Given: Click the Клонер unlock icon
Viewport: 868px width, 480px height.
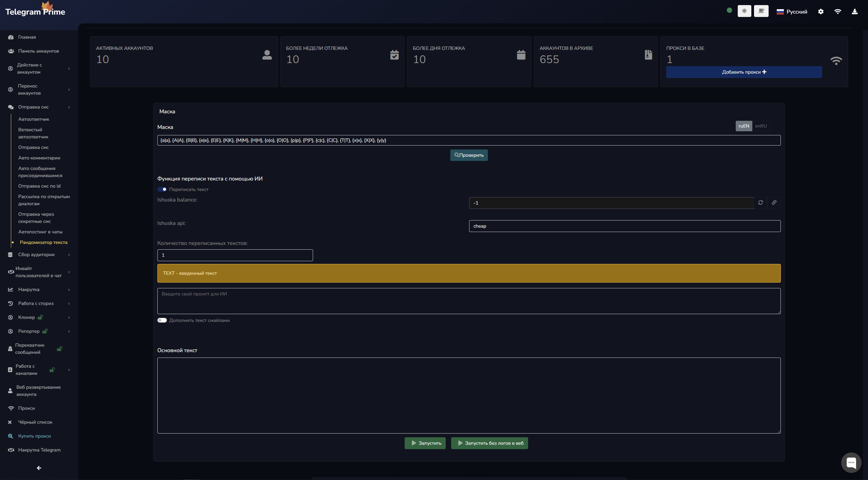Looking at the screenshot, I should click(x=40, y=317).
